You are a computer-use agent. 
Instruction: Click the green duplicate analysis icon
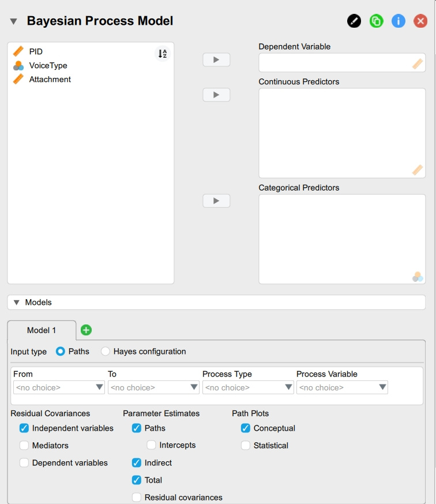(376, 21)
